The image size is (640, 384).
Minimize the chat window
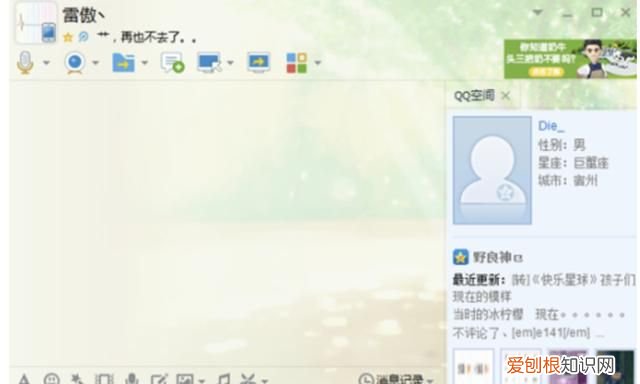[567, 14]
